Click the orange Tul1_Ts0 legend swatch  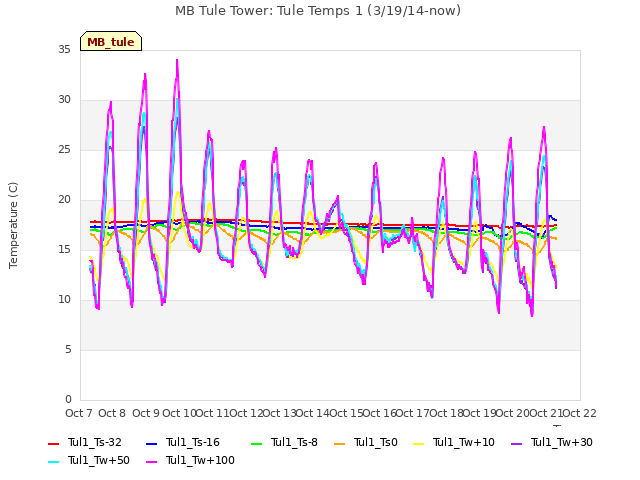click(x=340, y=443)
